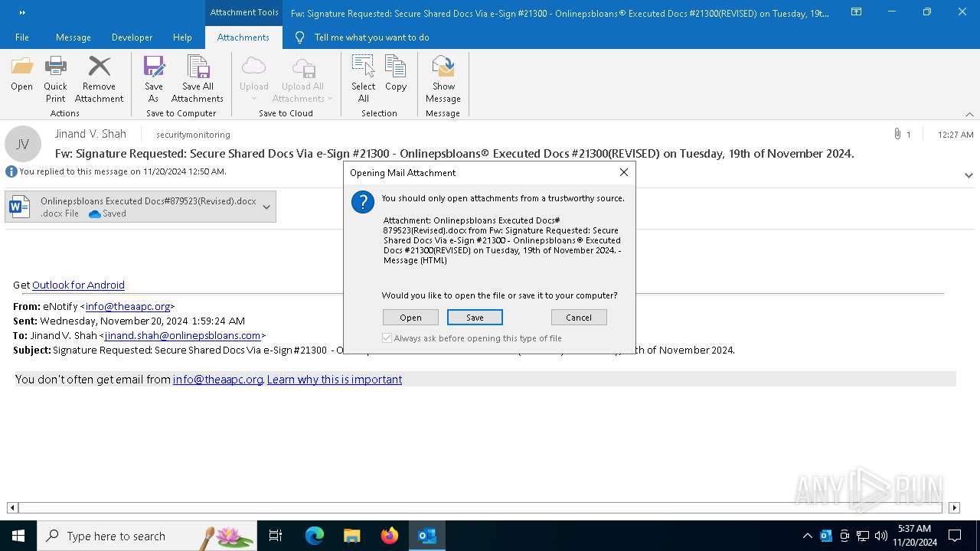Image resolution: width=980 pixels, height=551 pixels.
Task: Click the lightbulb Tell me icon
Action: [299, 37]
